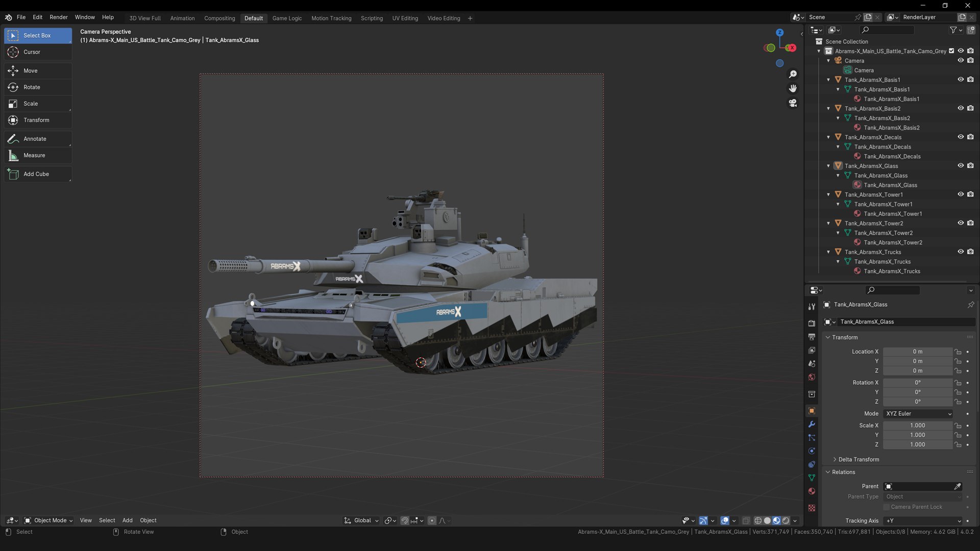The image size is (980, 551).
Task: Choose the Scale tool
Action: tap(38, 104)
